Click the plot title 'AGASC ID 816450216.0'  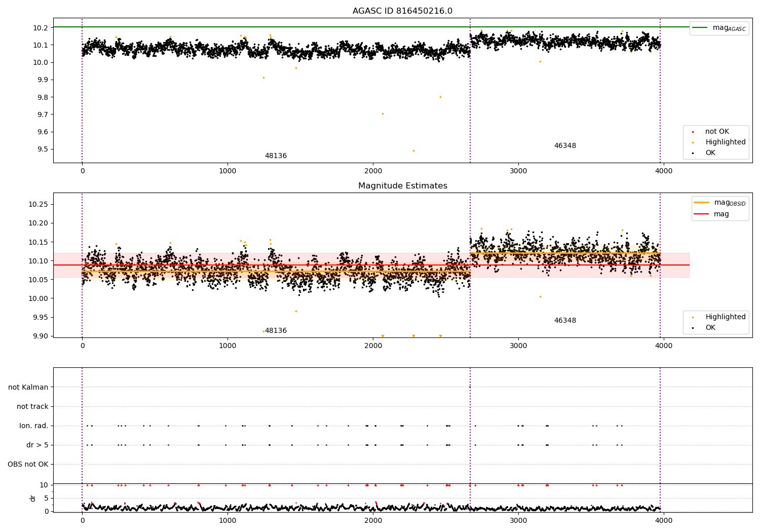click(402, 11)
